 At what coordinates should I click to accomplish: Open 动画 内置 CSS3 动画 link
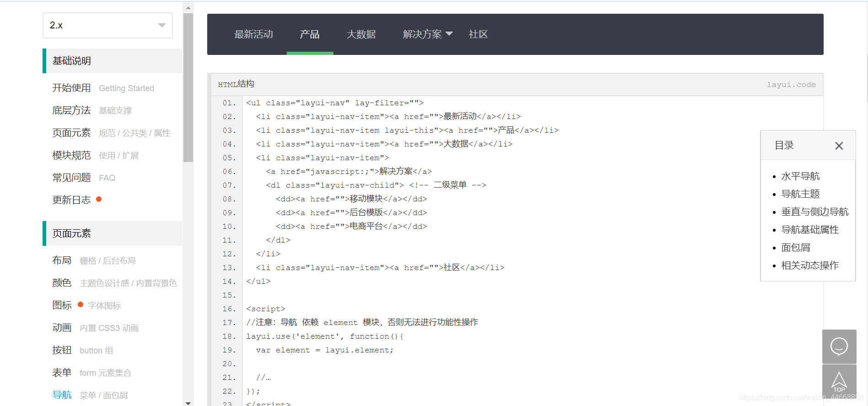(x=95, y=328)
